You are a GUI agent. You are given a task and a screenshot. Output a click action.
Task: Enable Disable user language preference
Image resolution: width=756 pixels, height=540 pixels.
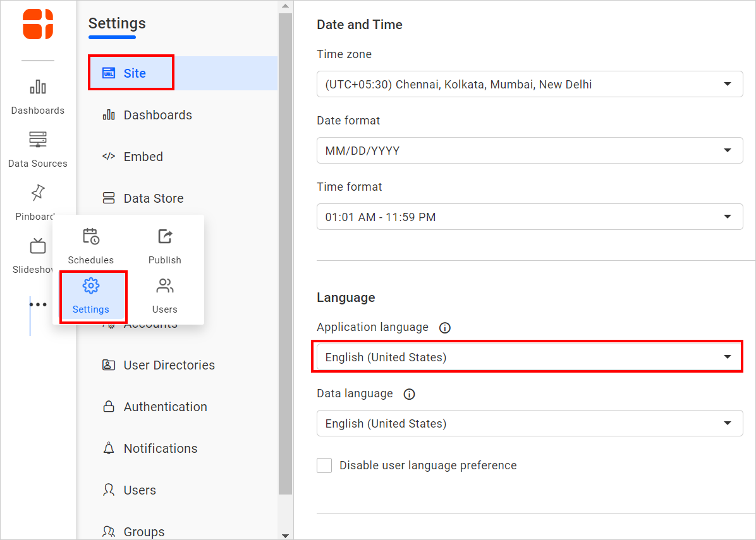[x=324, y=465]
